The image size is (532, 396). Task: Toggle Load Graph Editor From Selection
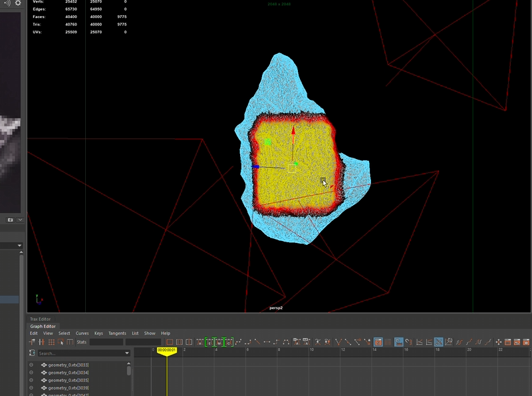388,342
